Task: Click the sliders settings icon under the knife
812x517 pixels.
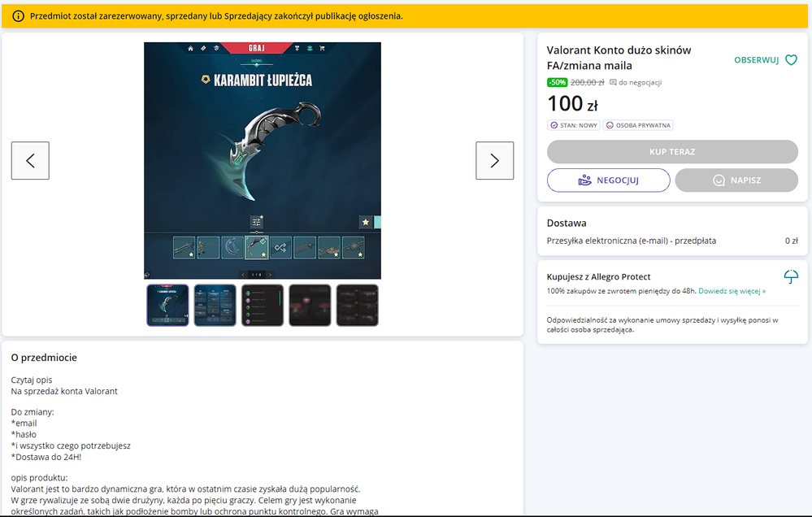Action: [x=256, y=222]
